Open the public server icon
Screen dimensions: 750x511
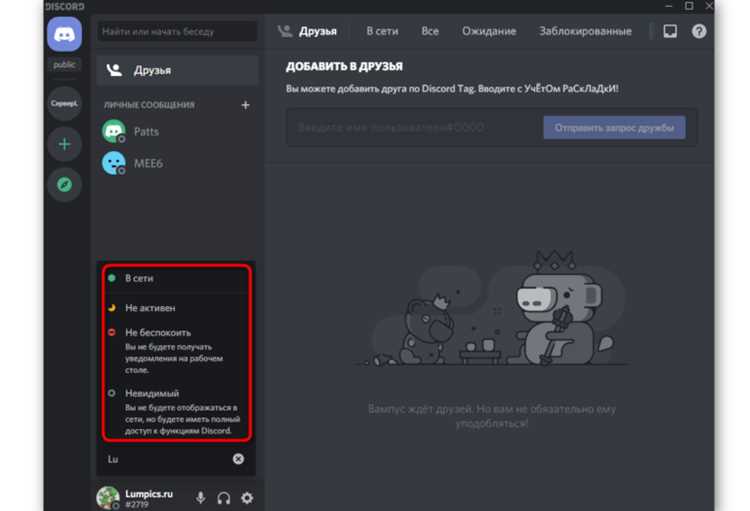65,65
